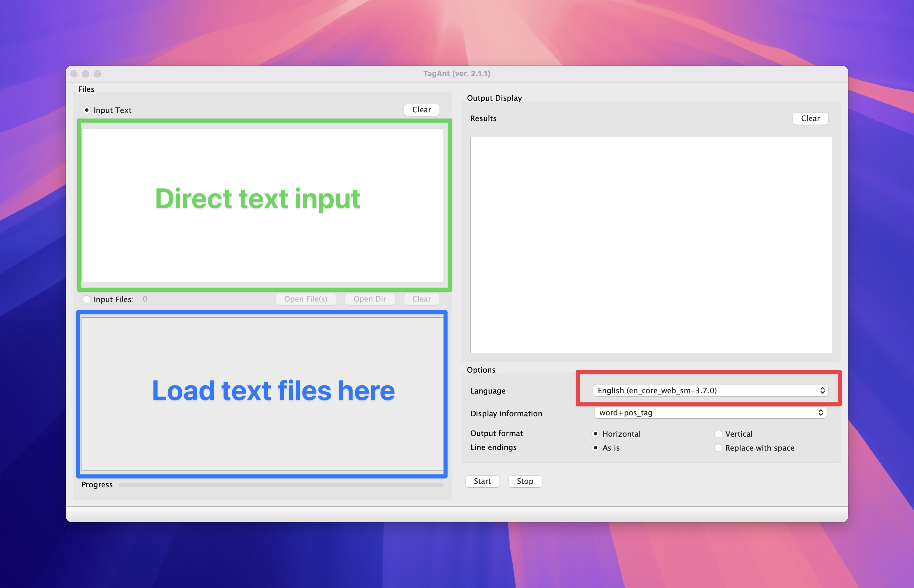Clear the Input Text box
Viewport: 914px width, 588px height.
[x=421, y=109]
